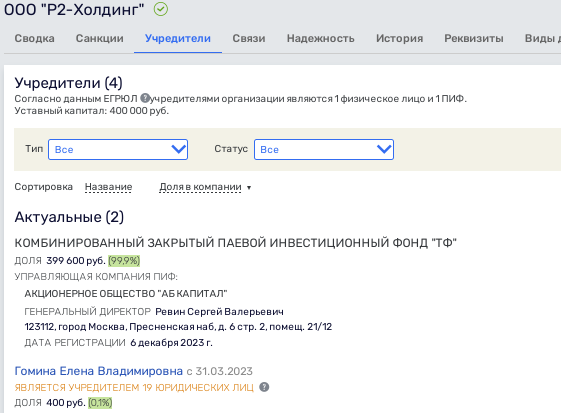Click the Уставный капитал 400 000 руб. line

(92, 111)
